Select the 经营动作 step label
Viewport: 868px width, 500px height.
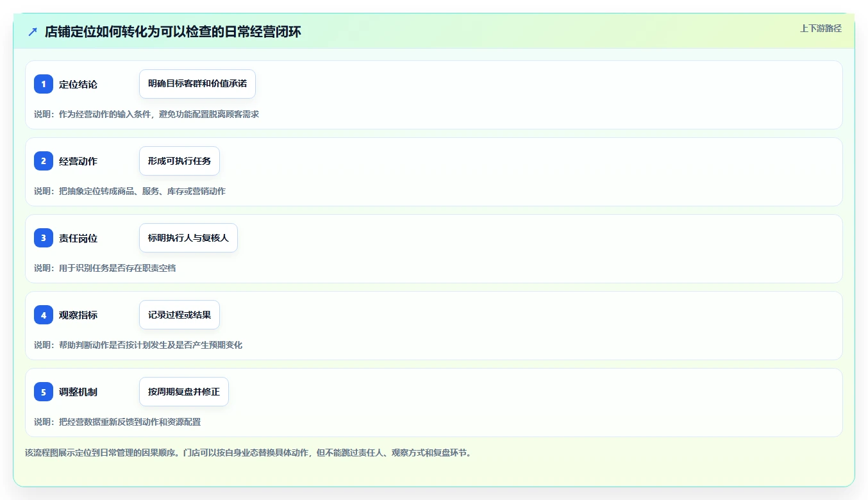78,162
